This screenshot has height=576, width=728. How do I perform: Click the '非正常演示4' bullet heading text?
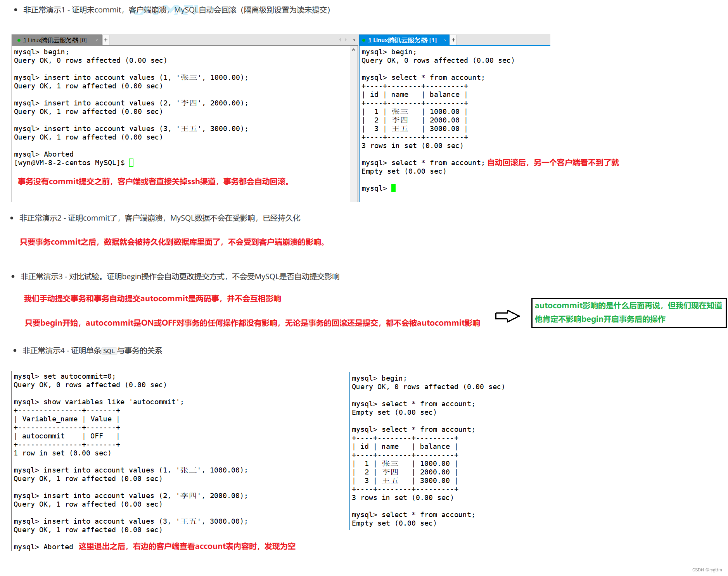(x=92, y=351)
